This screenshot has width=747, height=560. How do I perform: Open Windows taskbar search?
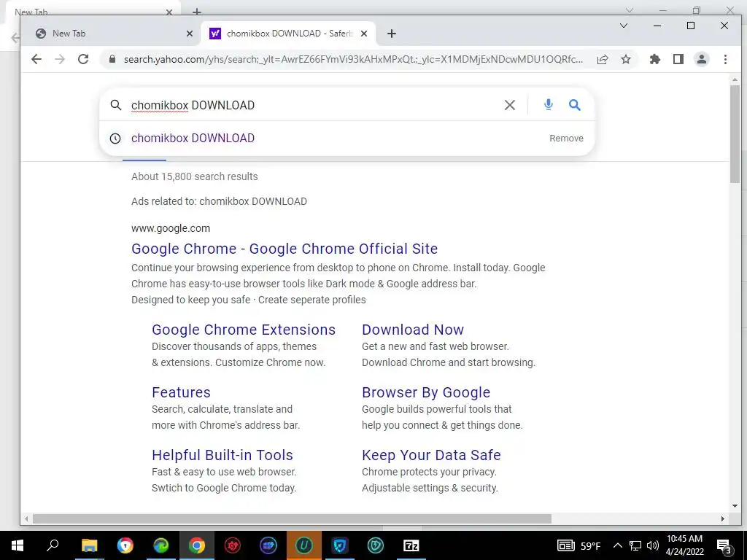53,545
